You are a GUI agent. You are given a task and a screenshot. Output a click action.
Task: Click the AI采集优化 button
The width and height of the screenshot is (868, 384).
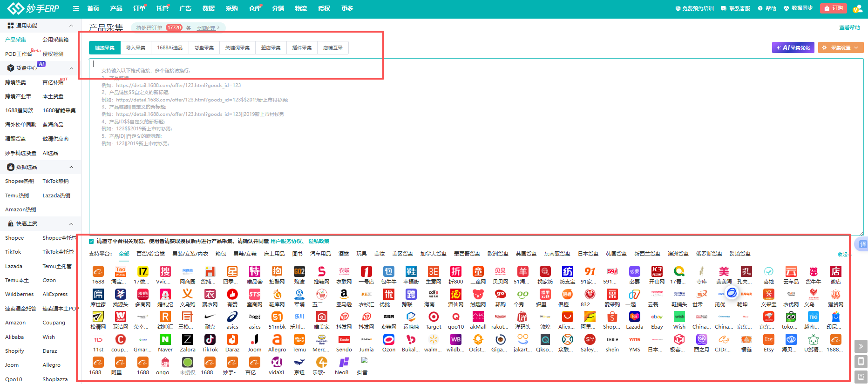point(793,47)
